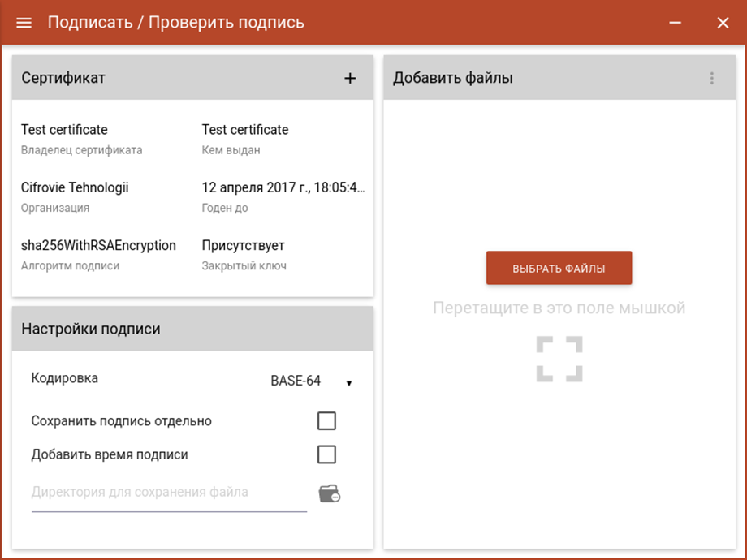The height and width of the screenshot is (560, 747).
Task: Click the sha256WithRSAEncryption algorithm value
Action: pos(98,245)
